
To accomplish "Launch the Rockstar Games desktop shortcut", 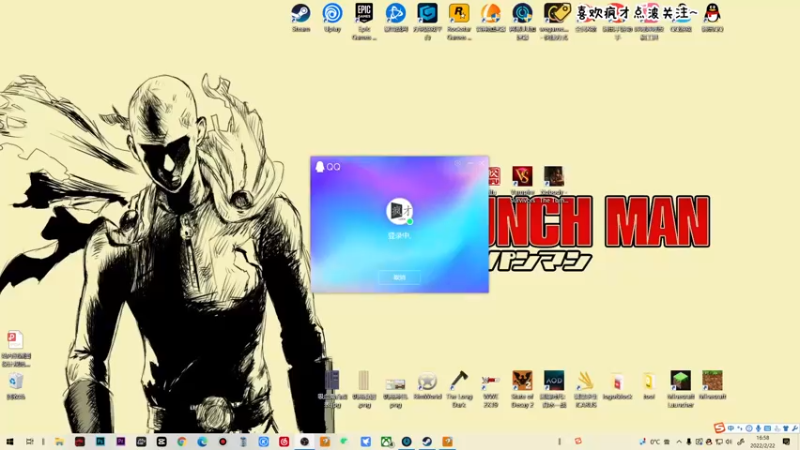I will 459,21.
